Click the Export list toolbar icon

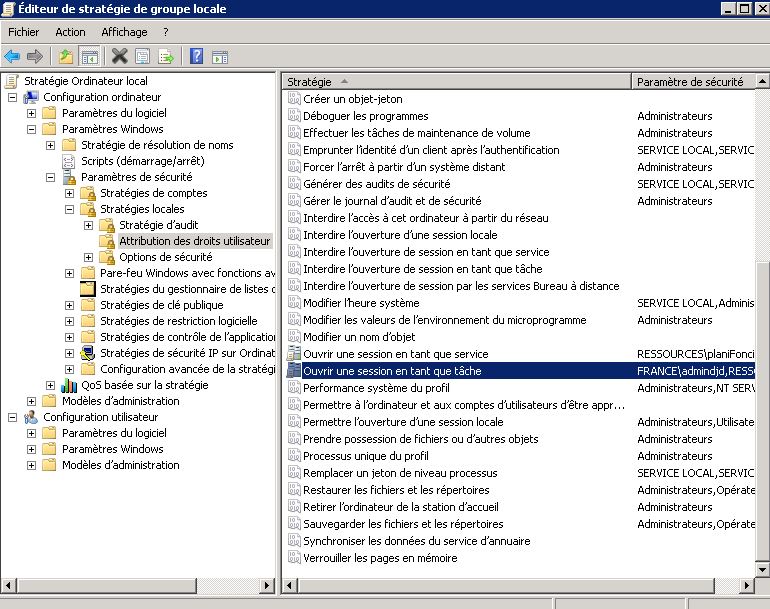click(x=165, y=56)
